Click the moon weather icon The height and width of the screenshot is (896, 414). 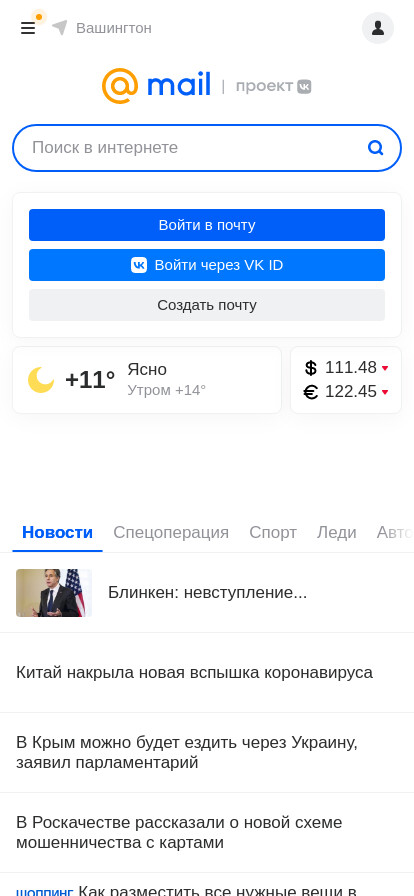pos(41,380)
